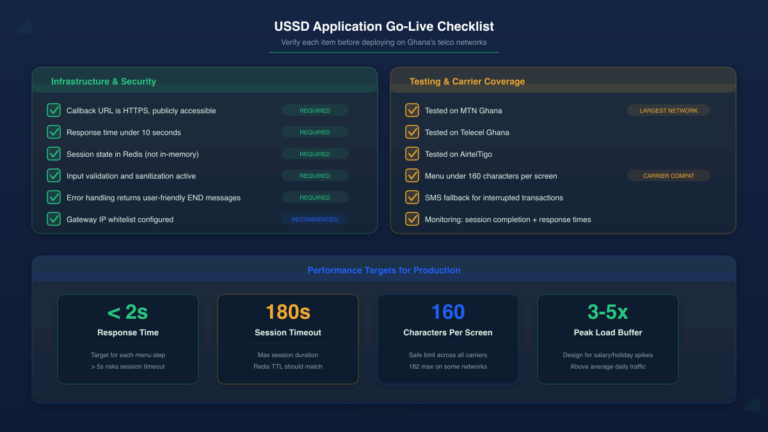
Task: Select the Infrastructure & Security heading
Action: pos(103,82)
